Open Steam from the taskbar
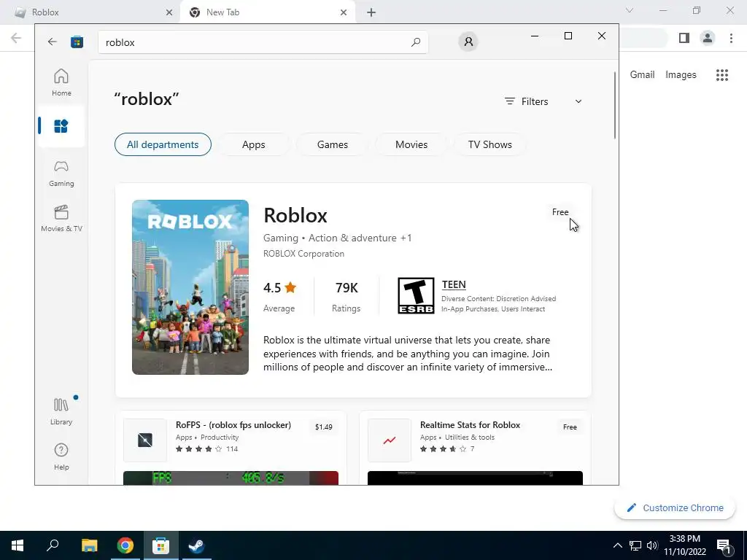Image resolution: width=747 pixels, height=560 pixels. point(196,545)
